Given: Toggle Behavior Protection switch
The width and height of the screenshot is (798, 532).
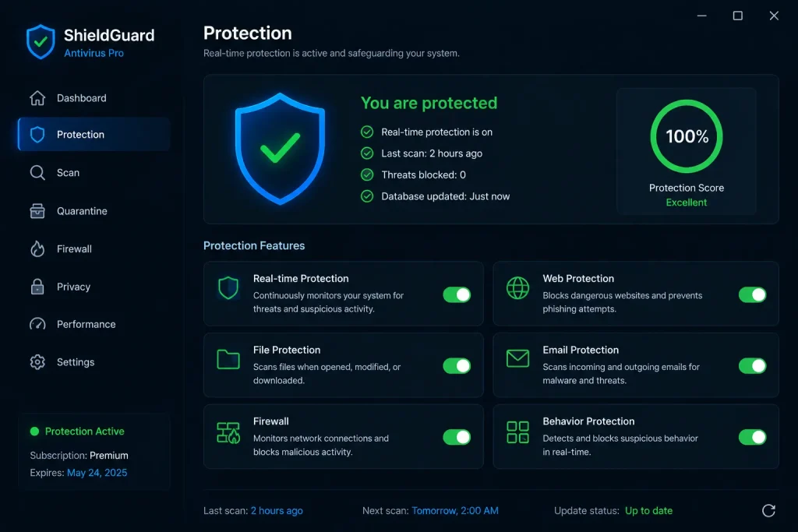Looking at the screenshot, I should click(x=752, y=437).
